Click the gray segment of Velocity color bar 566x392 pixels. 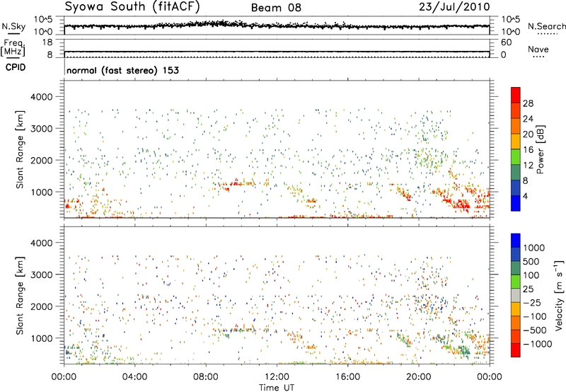click(516, 295)
